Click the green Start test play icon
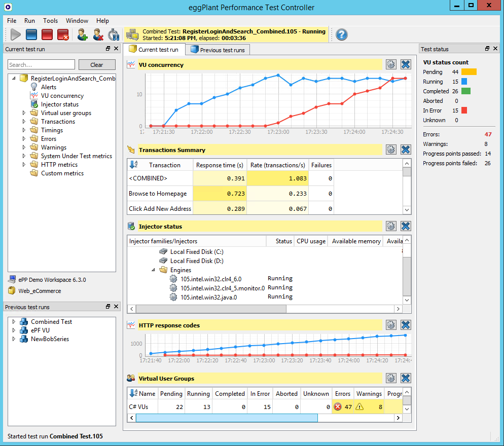This screenshot has height=446, width=504. [x=16, y=34]
